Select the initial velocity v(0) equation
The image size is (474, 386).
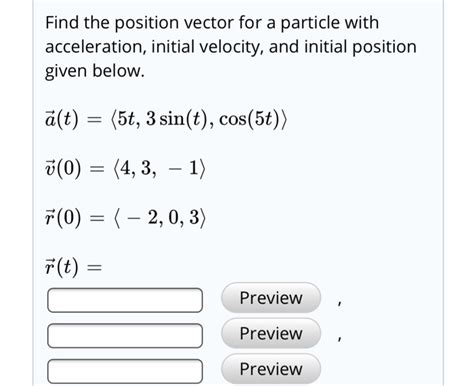point(125,168)
